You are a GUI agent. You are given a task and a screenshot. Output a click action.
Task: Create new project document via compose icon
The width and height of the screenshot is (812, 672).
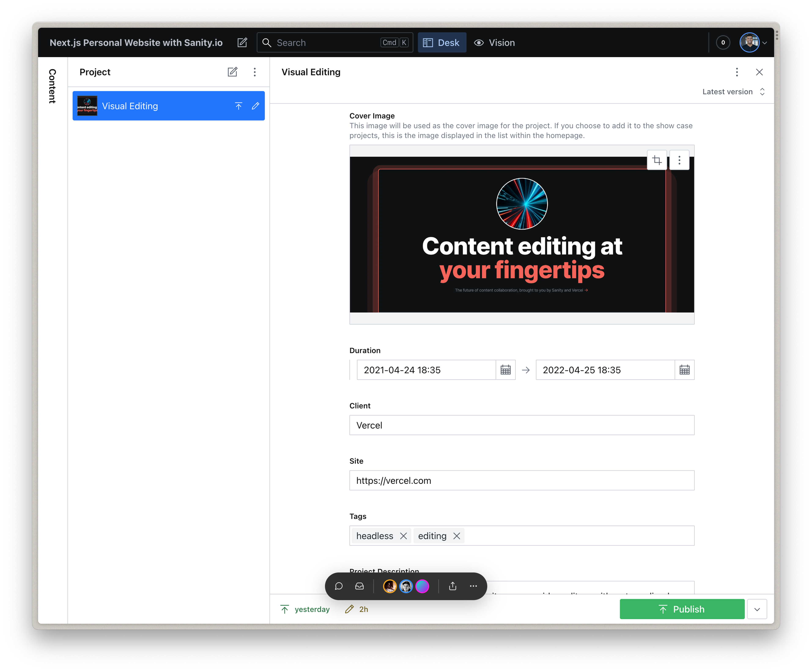point(232,72)
